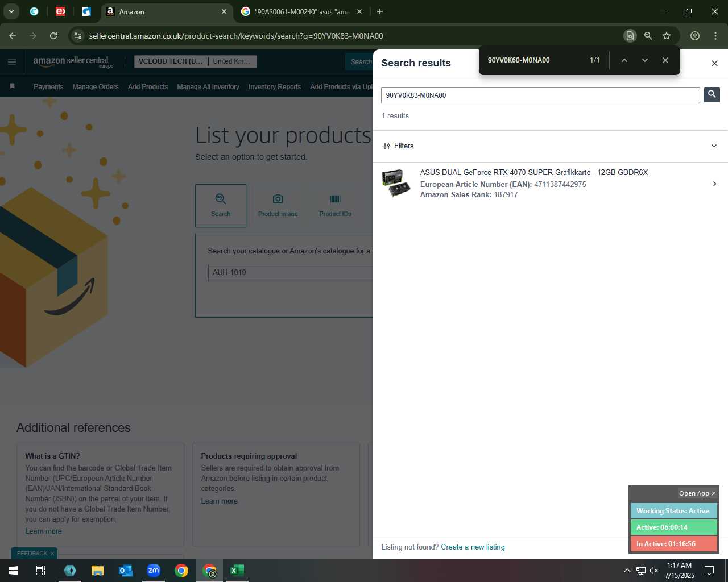The width and height of the screenshot is (728, 582).
Task: Click Learn more under What is a GTIN
Action: coord(43,531)
